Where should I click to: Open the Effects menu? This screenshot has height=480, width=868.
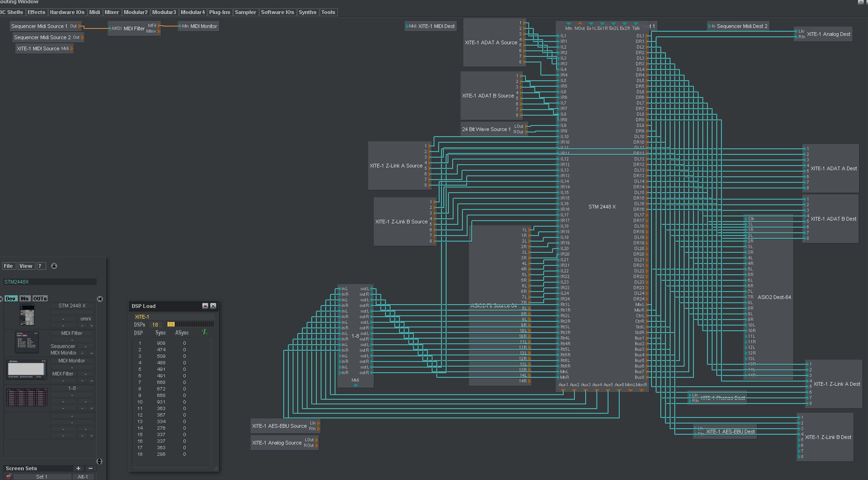36,12
